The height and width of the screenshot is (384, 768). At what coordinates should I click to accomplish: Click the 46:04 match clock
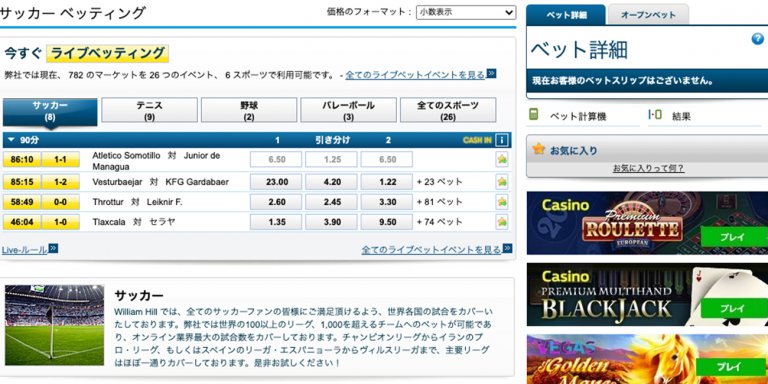click(22, 222)
